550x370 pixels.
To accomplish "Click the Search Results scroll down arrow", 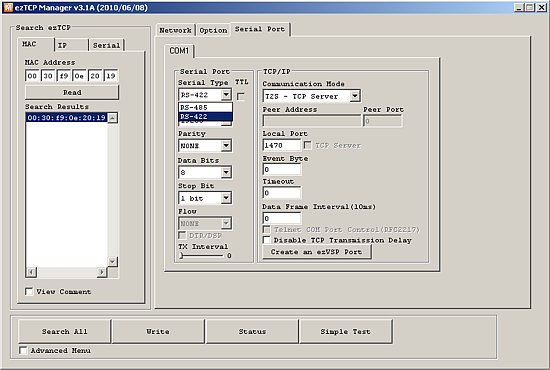I will (112, 261).
